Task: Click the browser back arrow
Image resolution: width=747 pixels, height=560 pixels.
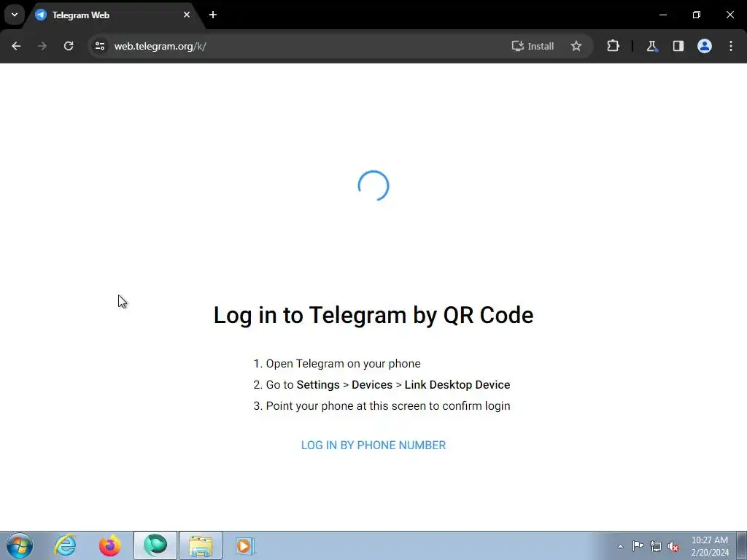Action: [16, 46]
